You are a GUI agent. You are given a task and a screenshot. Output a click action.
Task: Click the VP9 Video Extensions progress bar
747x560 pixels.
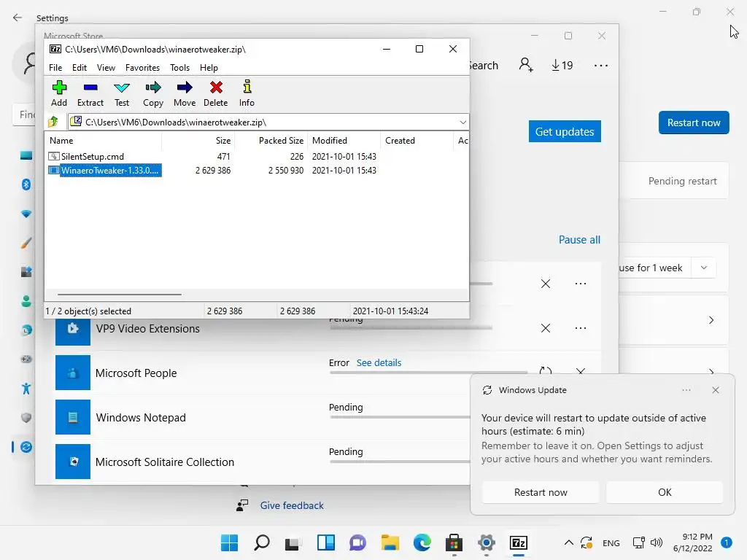tap(411, 327)
